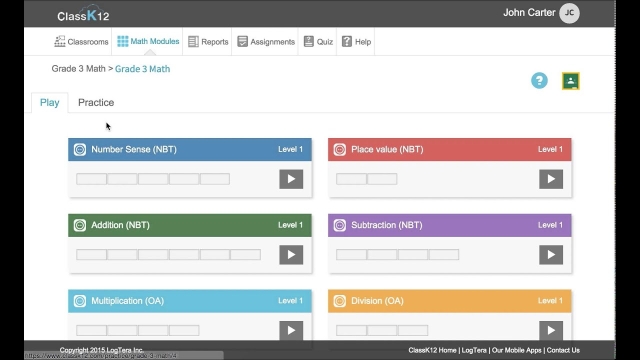Open the Our Mobile Apps footer link

pyautogui.click(x=516, y=350)
